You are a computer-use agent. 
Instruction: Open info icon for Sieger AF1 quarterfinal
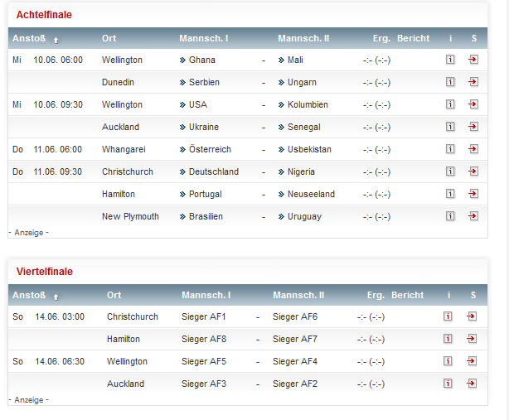click(448, 316)
